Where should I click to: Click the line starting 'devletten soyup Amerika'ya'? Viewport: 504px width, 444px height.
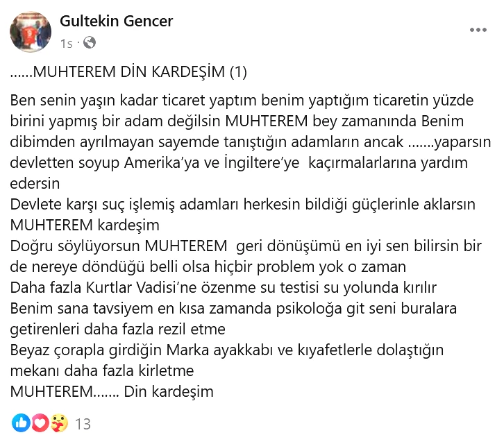(x=239, y=162)
